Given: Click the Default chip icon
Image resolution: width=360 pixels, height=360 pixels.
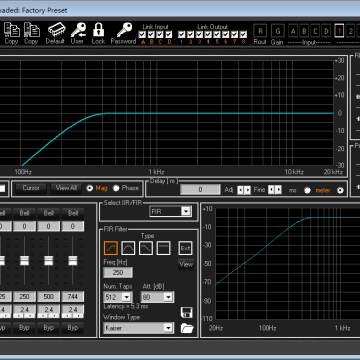Looking at the screenshot, I should [x=56, y=30].
